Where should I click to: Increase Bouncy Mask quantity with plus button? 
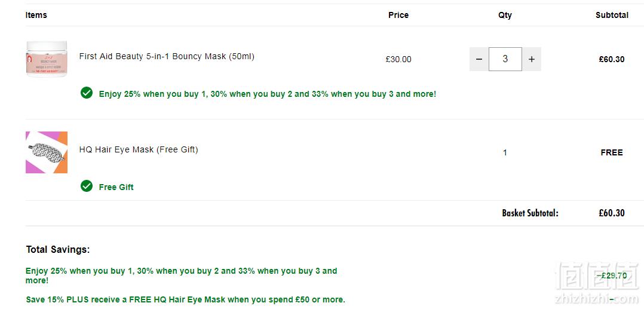(532, 59)
